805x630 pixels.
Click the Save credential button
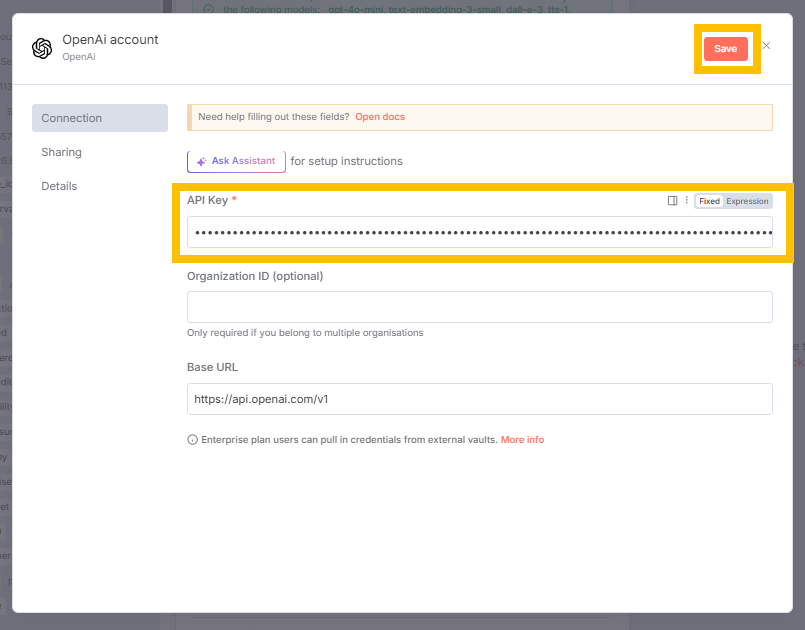tap(725, 49)
